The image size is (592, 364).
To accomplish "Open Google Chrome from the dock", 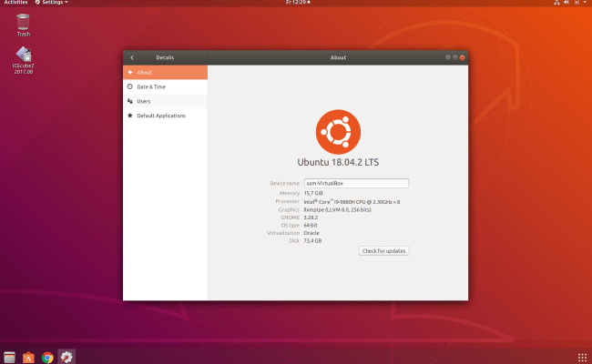I will pos(47,357).
